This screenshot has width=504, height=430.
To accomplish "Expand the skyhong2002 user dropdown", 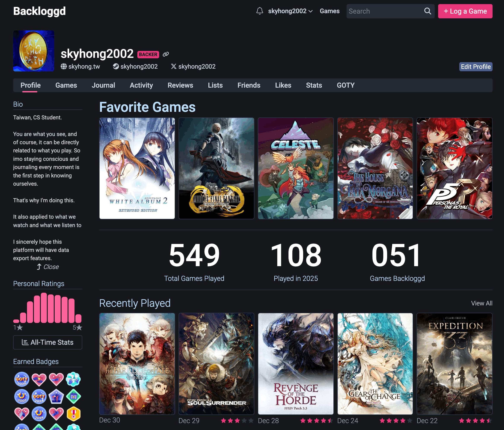I will coord(290,11).
